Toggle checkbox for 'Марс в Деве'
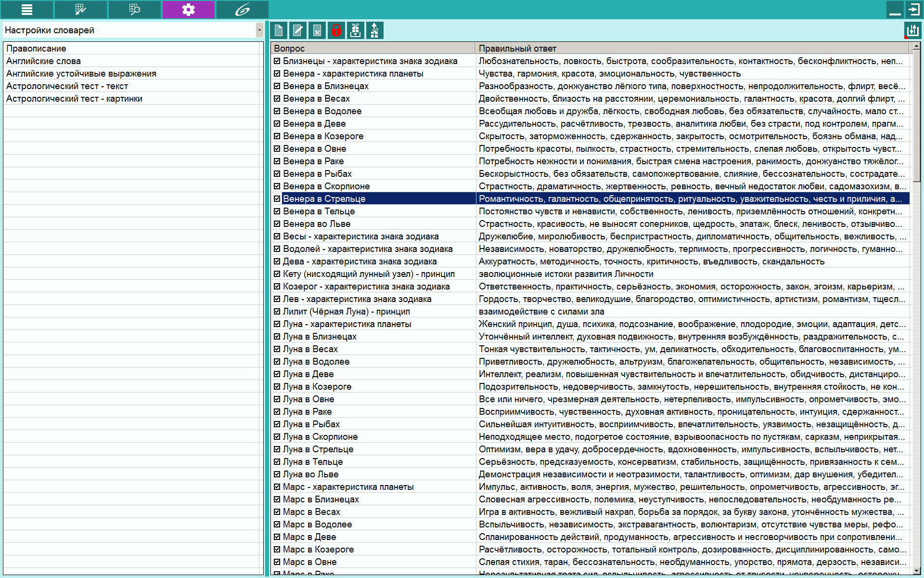 pyautogui.click(x=277, y=537)
